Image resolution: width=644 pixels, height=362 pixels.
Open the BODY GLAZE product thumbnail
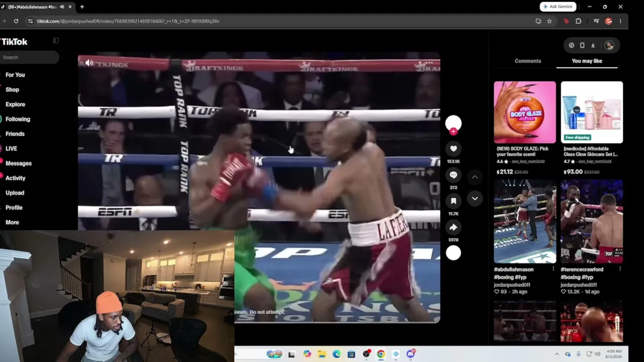click(x=525, y=112)
